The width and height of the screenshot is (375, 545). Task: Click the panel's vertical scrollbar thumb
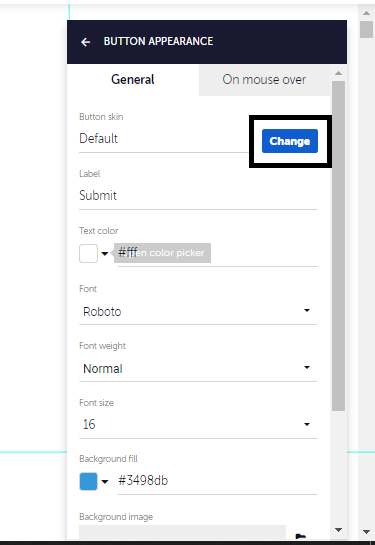click(338, 246)
